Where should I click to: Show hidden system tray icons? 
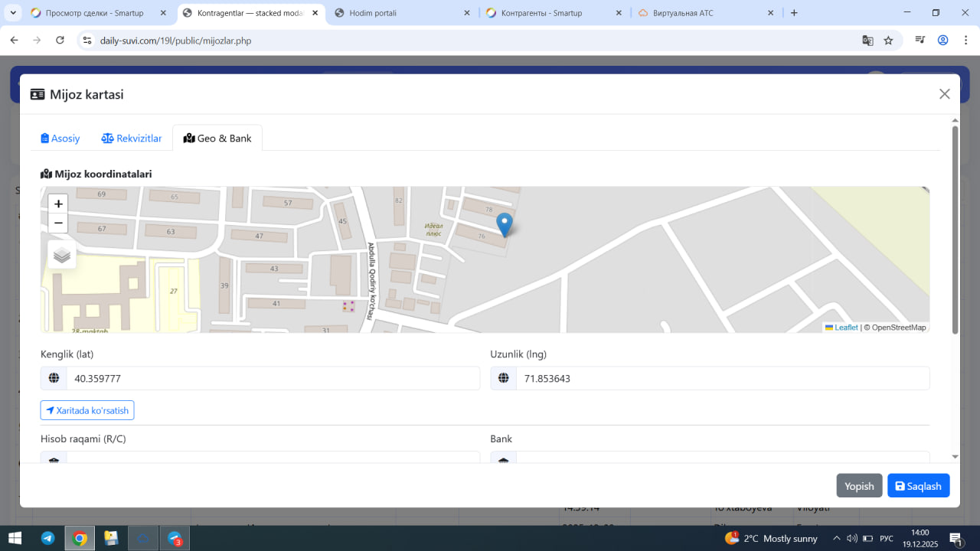coord(836,538)
